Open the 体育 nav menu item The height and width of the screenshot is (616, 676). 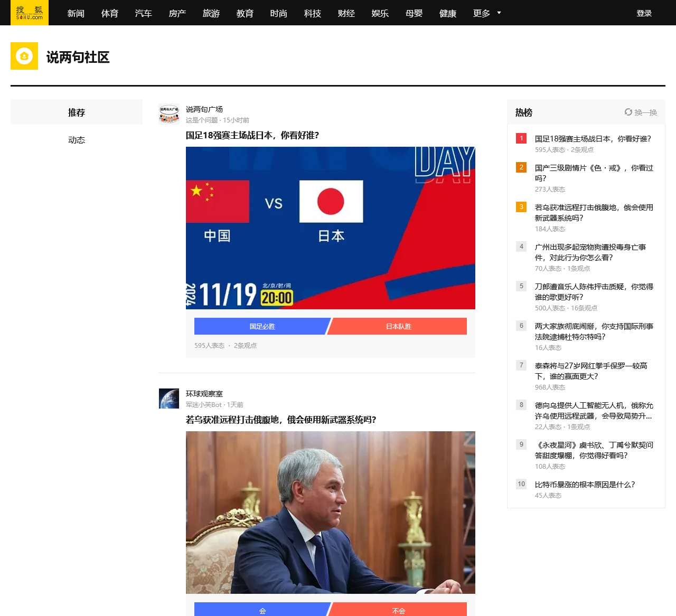(x=110, y=13)
